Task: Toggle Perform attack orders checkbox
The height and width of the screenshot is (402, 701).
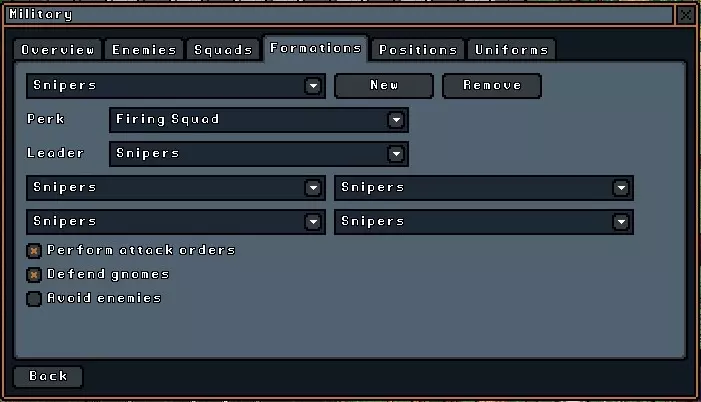Action: point(34,251)
